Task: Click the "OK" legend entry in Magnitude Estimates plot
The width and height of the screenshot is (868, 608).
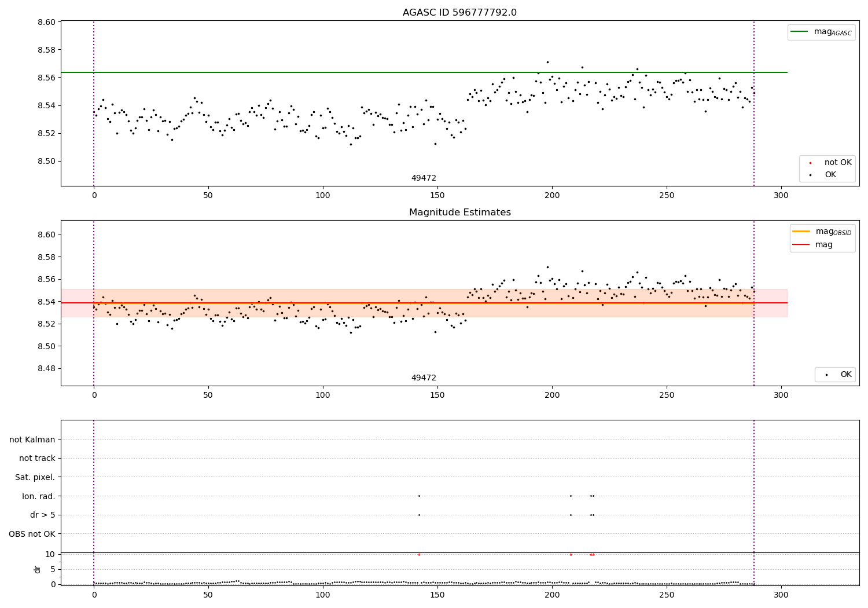Action: tap(846, 375)
